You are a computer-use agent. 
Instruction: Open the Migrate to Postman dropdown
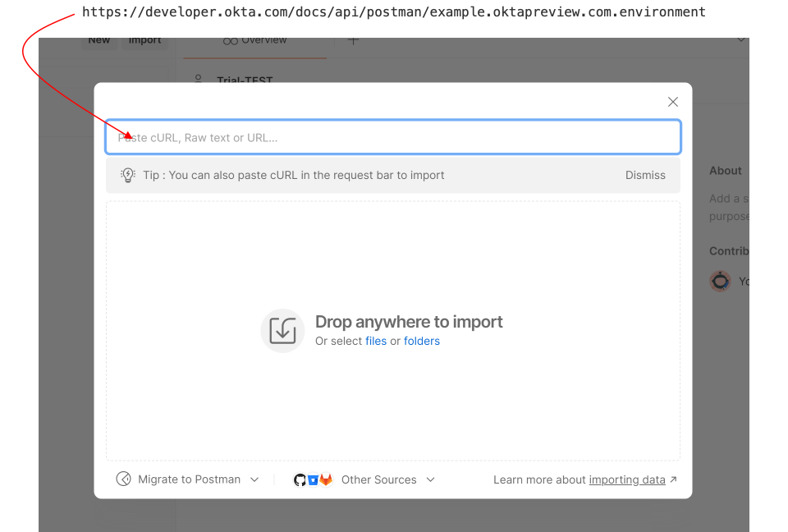[254, 479]
